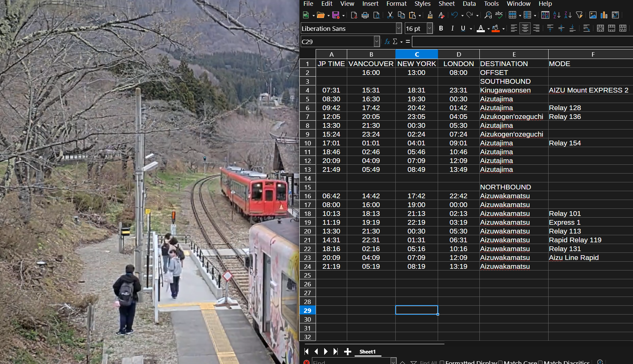
Task: Cut the selection with scissors icon
Action: [390, 15]
